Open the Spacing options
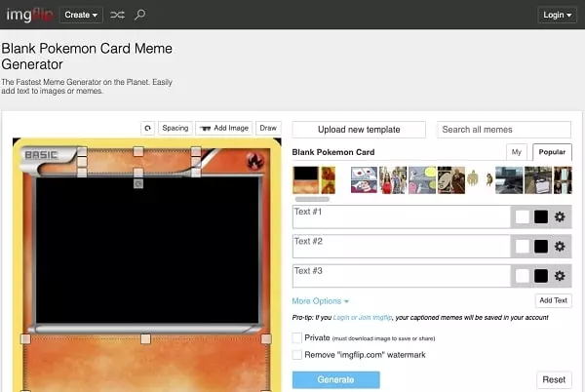This screenshot has width=585, height=392. 175,128
